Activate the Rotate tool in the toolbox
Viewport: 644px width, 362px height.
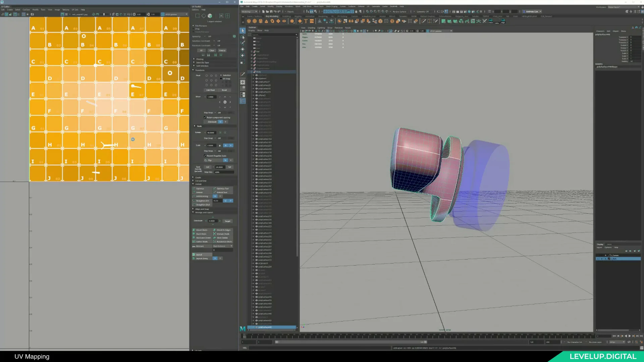coord(243,56)
